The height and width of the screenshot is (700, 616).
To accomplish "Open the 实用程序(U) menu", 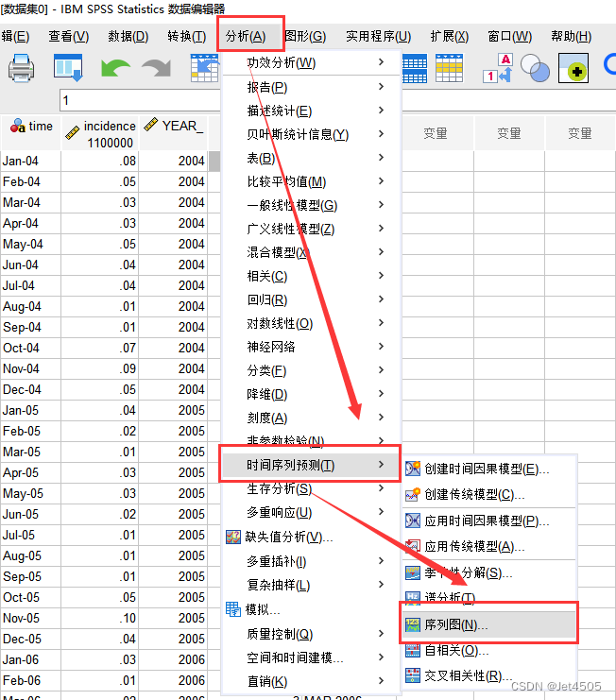I will 379,36.
